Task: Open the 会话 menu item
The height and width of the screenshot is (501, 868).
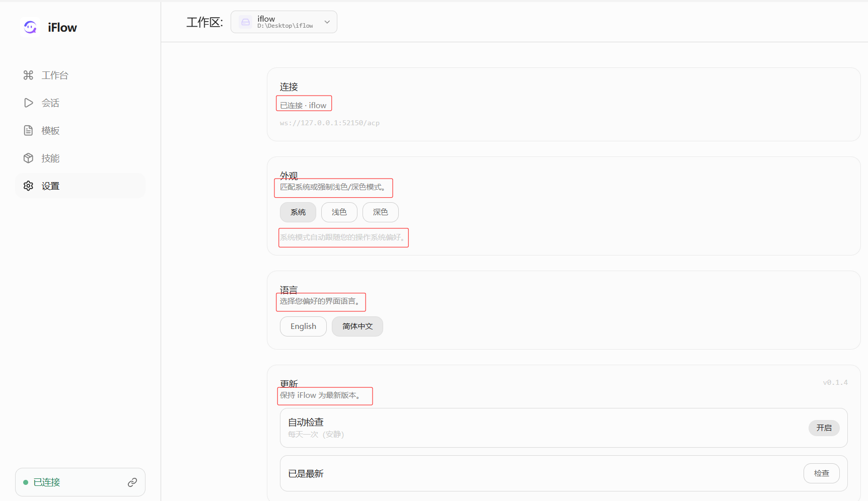Action: coord(50,103)
